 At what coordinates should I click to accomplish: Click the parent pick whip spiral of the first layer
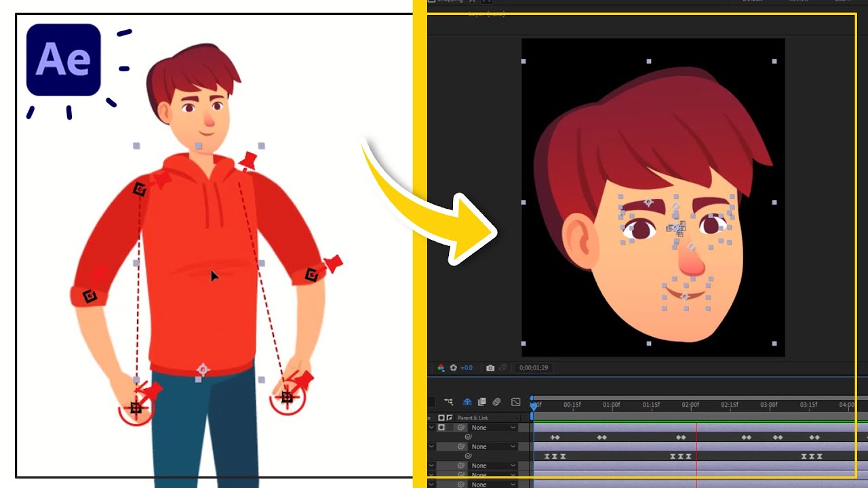[x=462, y=428]
